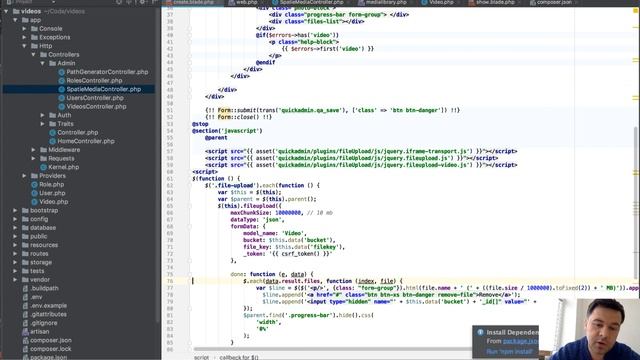Open Role.php model file
Image resolution: width=640 pixels, height=360 pixels.
pos(51,184)
